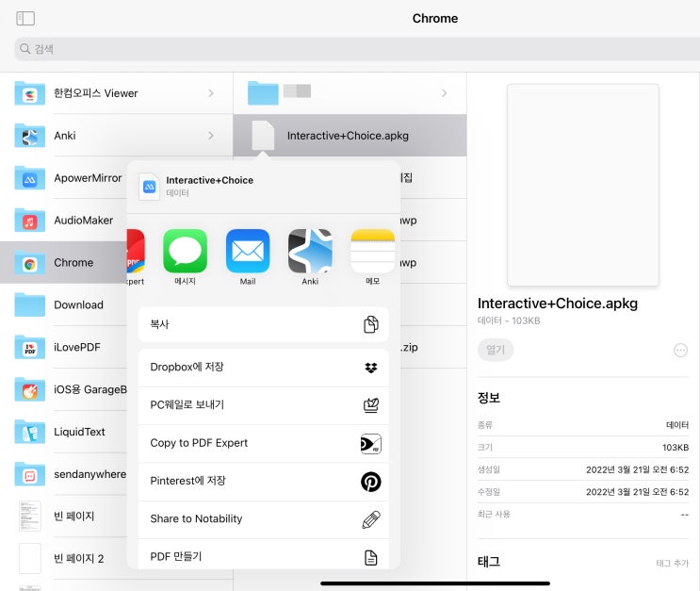Click the 열기 open button

tap(496, 350)
